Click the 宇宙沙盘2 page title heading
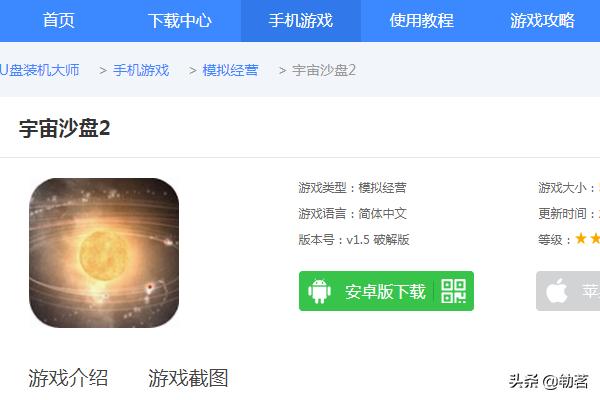The width and height of the screenshot is (600, 400). (65, 128)
